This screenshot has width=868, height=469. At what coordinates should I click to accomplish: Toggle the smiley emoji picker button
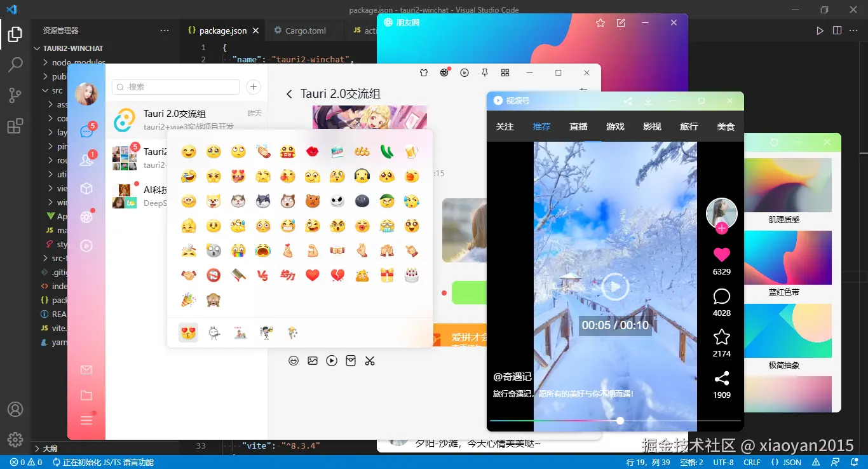pos(294,361)
